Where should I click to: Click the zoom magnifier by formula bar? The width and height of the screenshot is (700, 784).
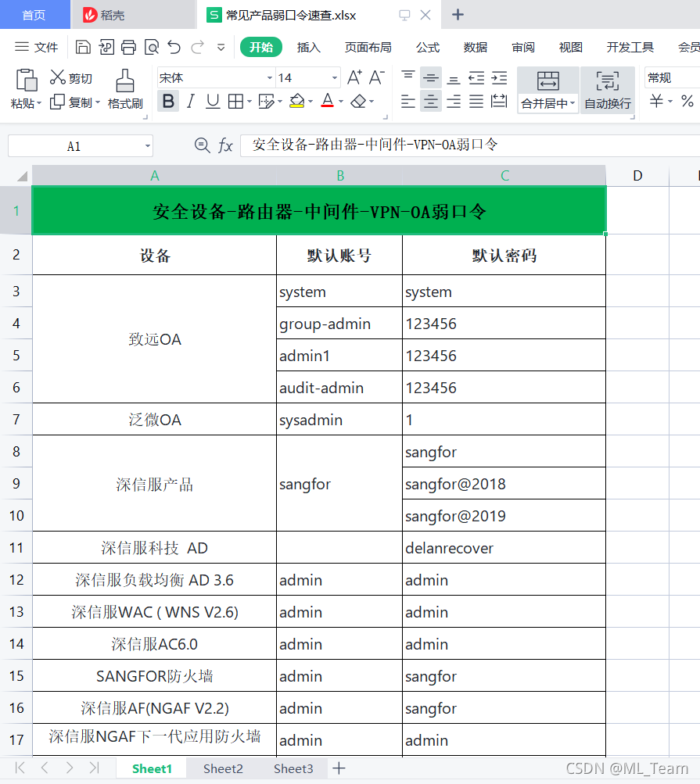(202, 145)
